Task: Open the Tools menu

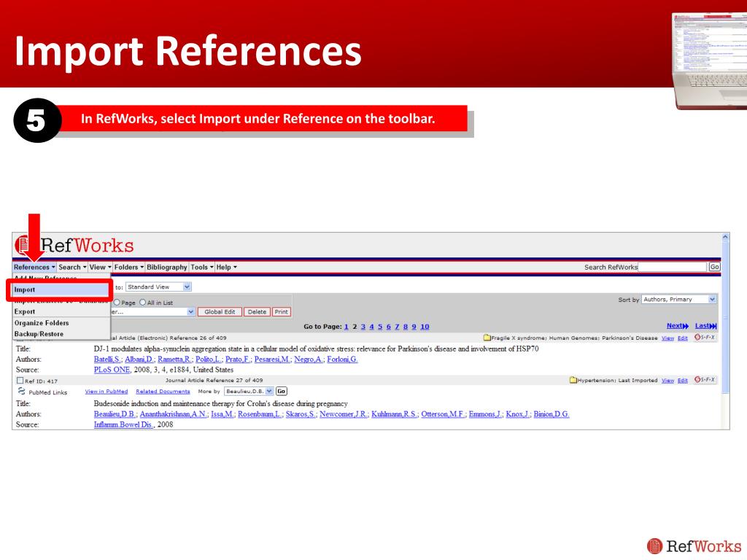Action: 202,267
